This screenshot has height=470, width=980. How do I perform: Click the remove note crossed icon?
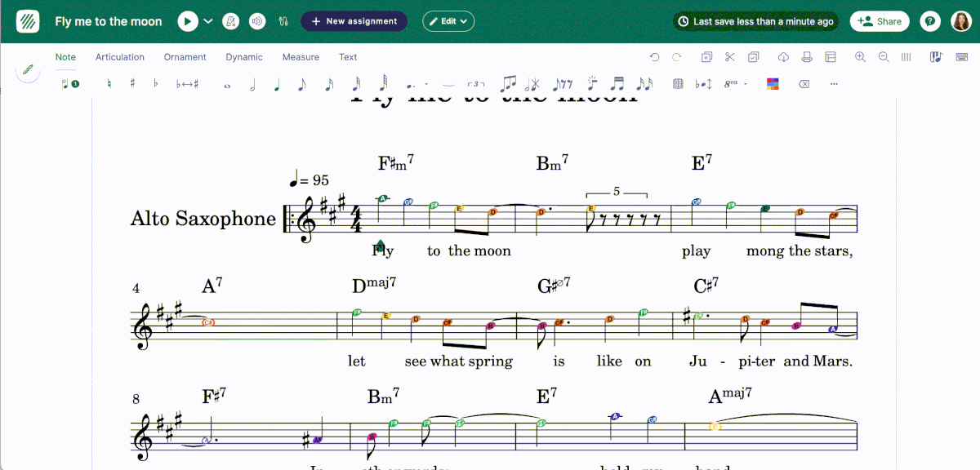point(533,83)
